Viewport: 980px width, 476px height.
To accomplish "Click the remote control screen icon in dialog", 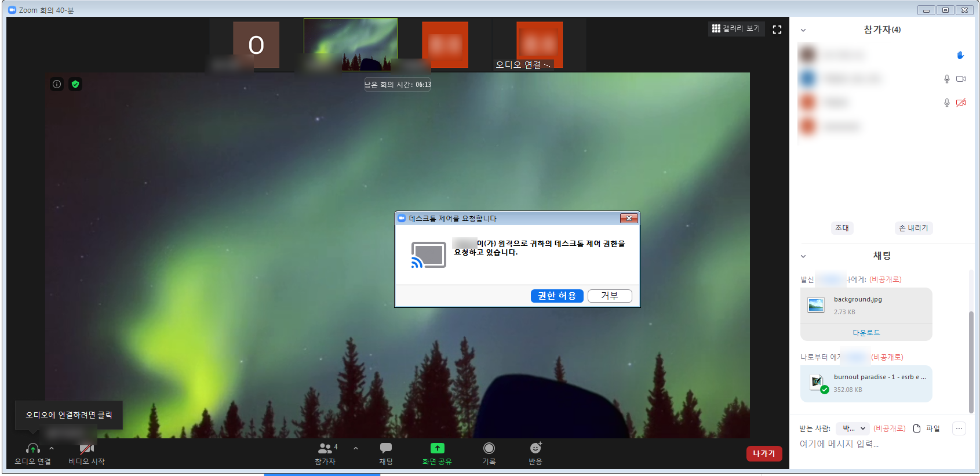I will [x=428, y=255].
